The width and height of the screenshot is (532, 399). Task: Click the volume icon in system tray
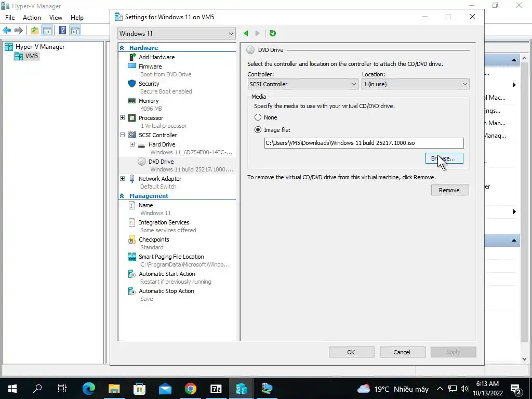tap(464, 389)
